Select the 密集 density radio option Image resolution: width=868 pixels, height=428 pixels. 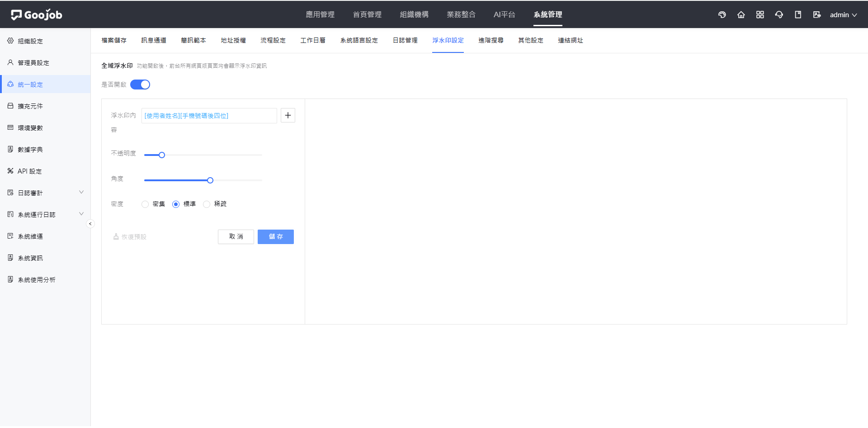pos(145,204)
